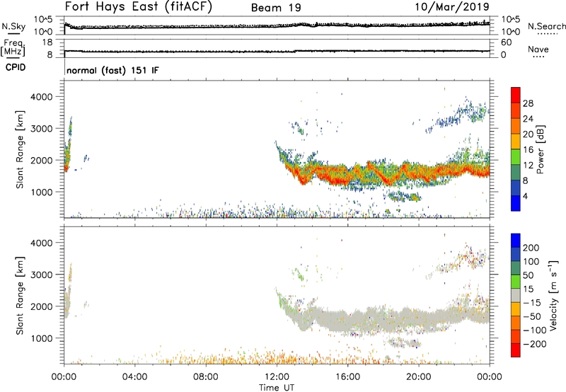Click the solid line sample under N.Sky
Viewport: 566px width, 392px height.
[13, 33]
